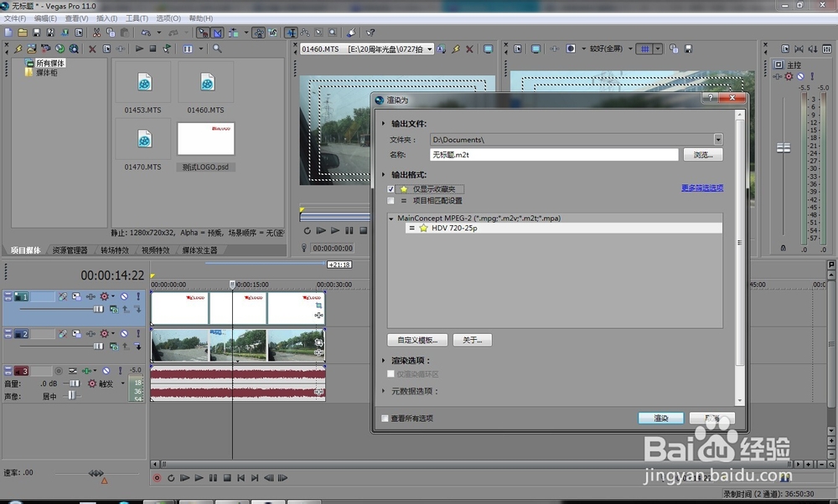The height and width of the screenshot is (504, 838).
Task: Collapse the 输出文件 section
Action: 383,123
